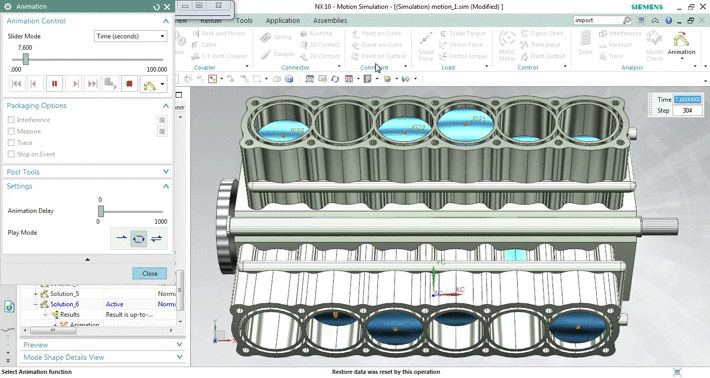Image resolution: width=710 pixels, height=378 pixels.
Task: Enable the Interference checkbox
Action: 11,120
